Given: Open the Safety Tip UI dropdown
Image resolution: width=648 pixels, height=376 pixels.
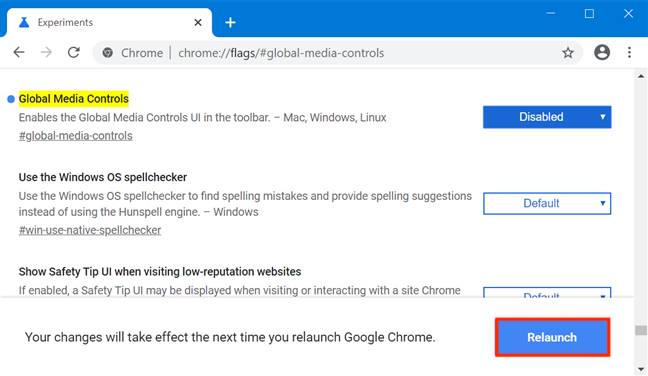Looking at the screenshot, I should 547,293.
